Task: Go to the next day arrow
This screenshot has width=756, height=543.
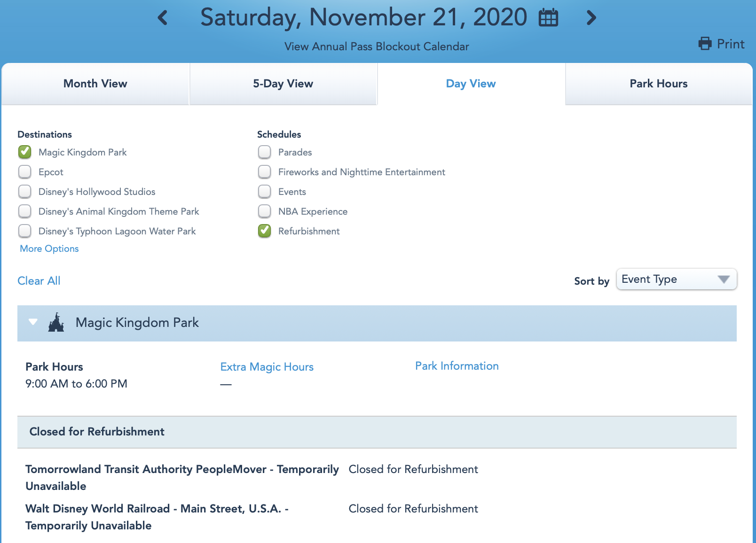Action: tap(591, 18)
